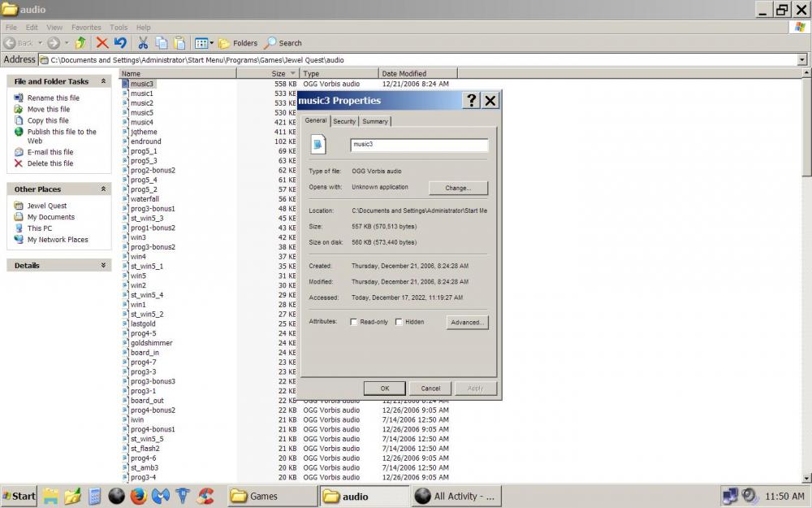Click the red Delete icon in toolbar
The height and width of the screenshot is (508, 812).
click(x=102, y=43)
